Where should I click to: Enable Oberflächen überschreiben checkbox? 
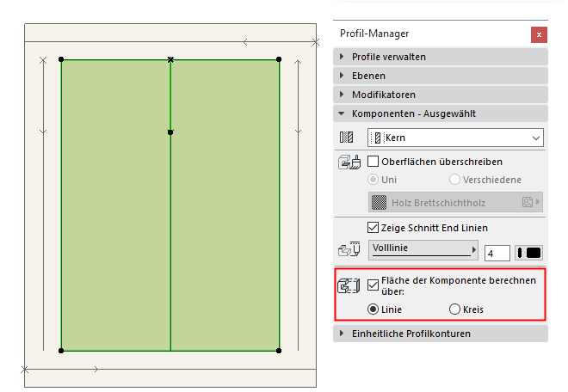tap(374, 161)
